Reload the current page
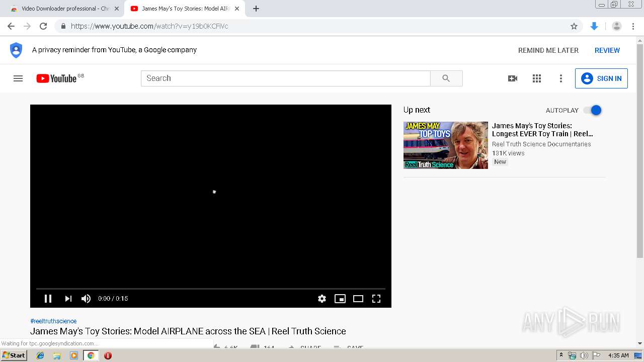This screenshot has height=362, width=644. click(x=43, y=26)
